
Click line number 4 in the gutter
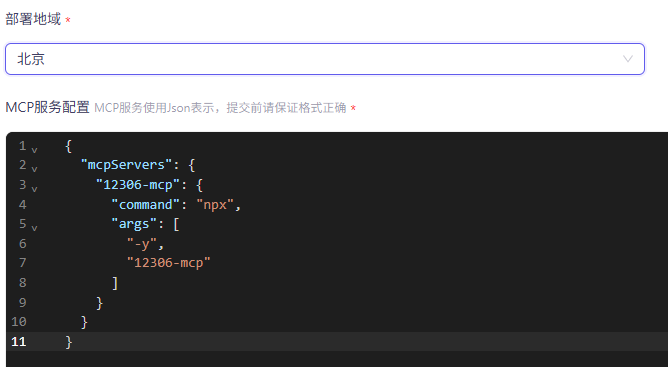pyautogui.click(x=22, y=205)
